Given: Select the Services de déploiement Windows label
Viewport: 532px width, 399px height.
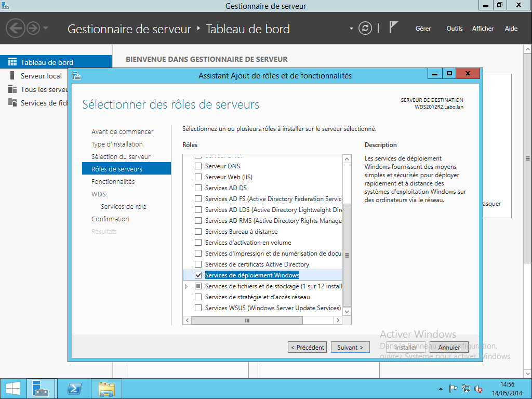Looking at the screenshot, I should click(x=252, y=275).
